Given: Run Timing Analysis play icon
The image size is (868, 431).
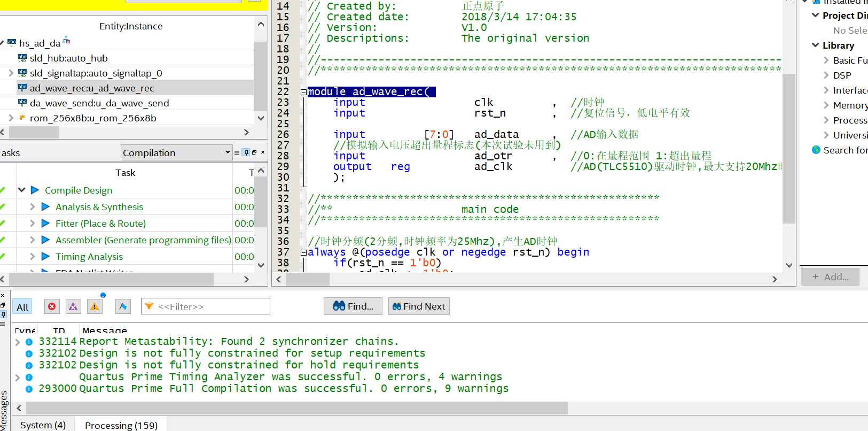Looking at the screenshot, I should pos(45,256).
